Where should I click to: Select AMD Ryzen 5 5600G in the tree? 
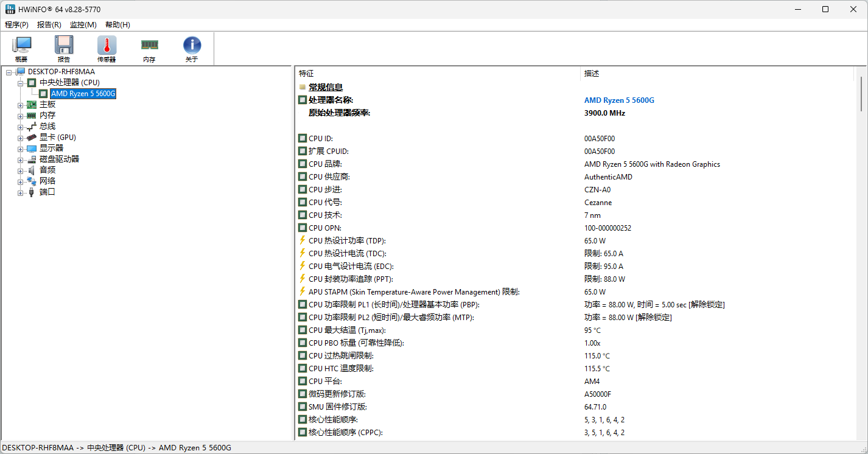click(x=83, y=93)
